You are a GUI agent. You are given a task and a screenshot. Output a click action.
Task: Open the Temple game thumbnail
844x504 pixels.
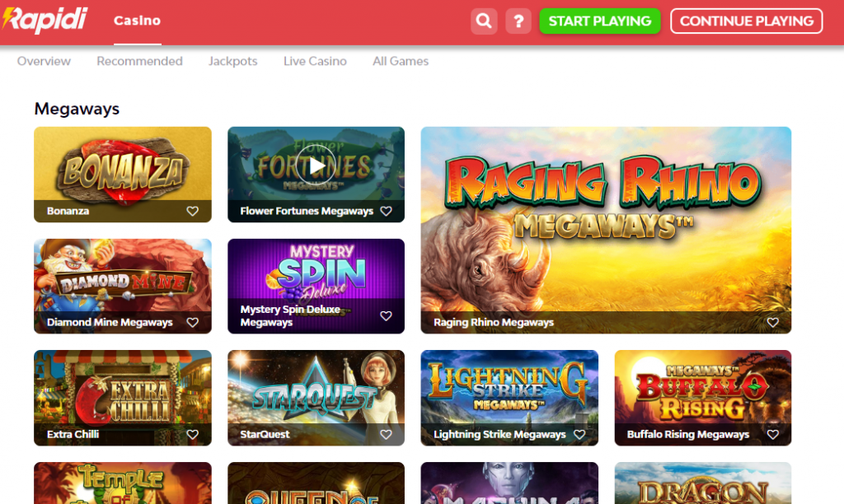(x=123, y=483)
